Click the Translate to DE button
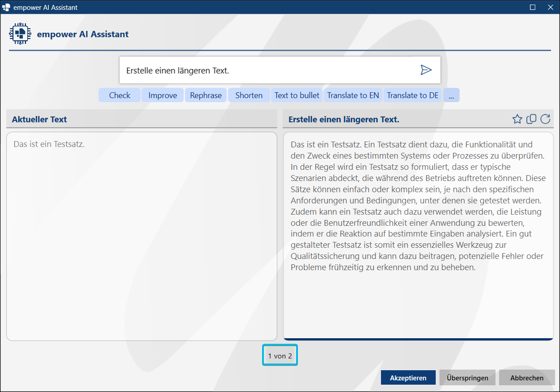Screen dimensions: 560x392 (x=413, y=95)
